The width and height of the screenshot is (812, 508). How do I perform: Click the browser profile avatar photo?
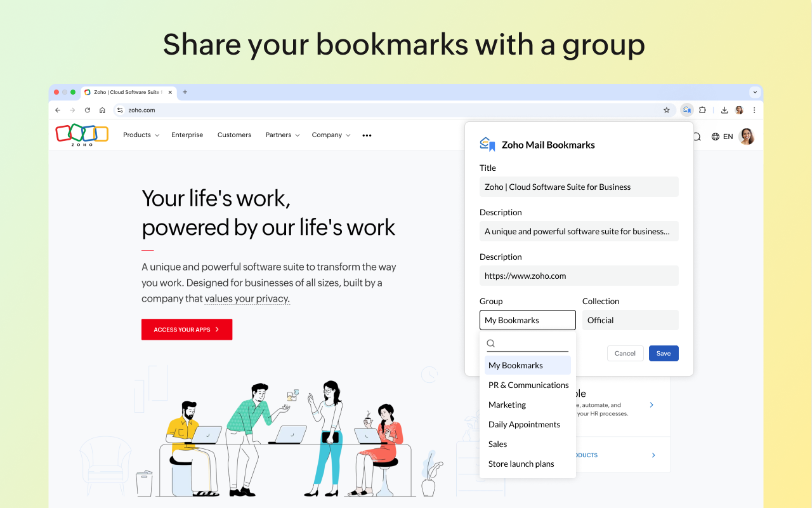click(738, 109)
